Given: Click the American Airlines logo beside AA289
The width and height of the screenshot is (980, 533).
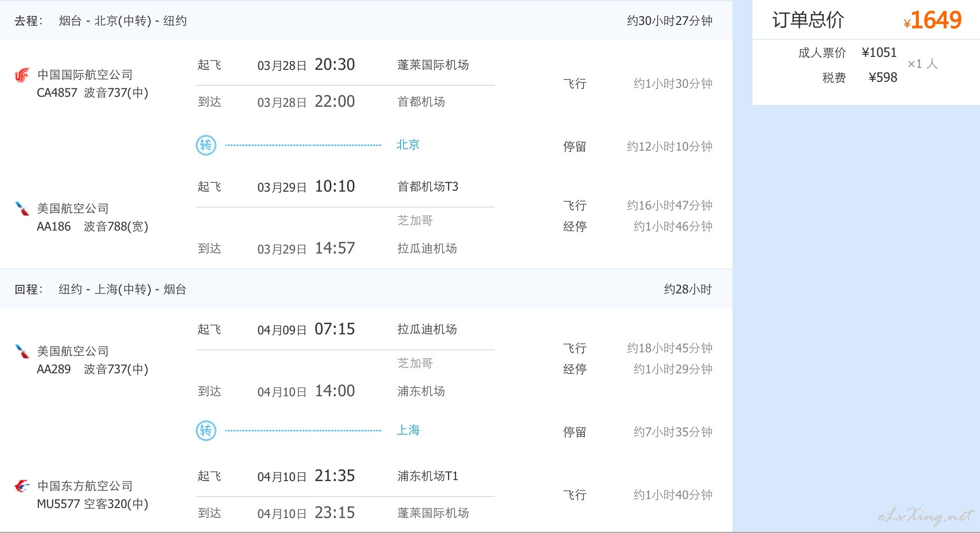Looking at the screenshot, I should [22, 351].
